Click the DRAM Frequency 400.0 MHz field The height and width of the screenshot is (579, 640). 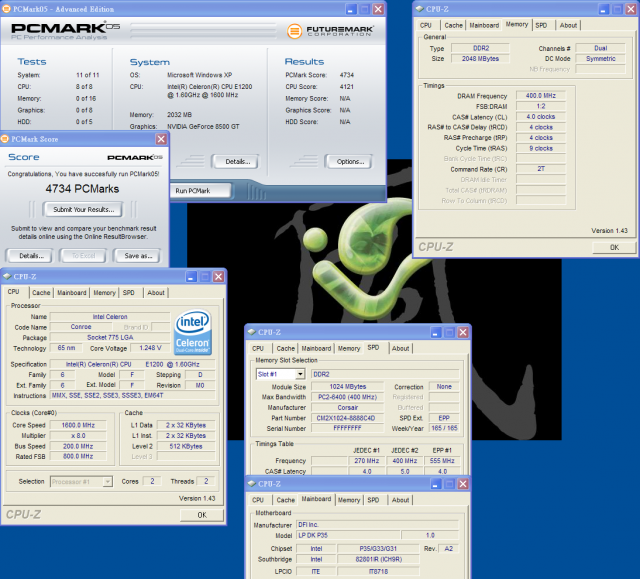(x=541, y=95)
